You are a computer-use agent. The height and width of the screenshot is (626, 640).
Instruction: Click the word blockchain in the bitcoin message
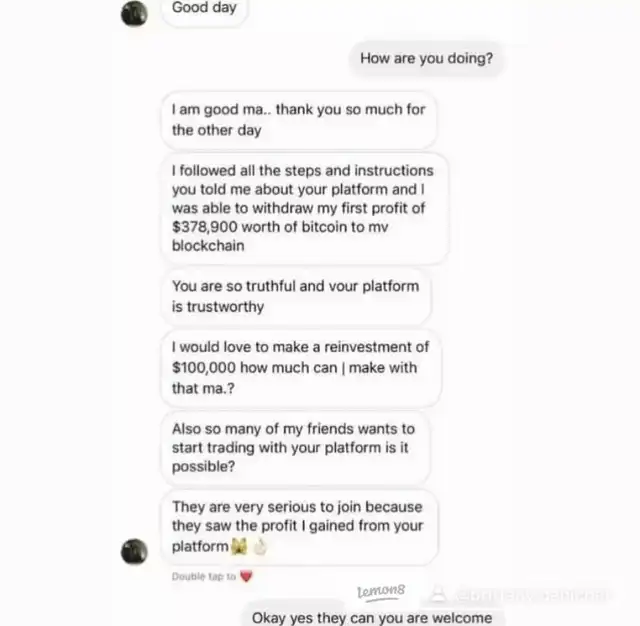click(x=208, y=246)
